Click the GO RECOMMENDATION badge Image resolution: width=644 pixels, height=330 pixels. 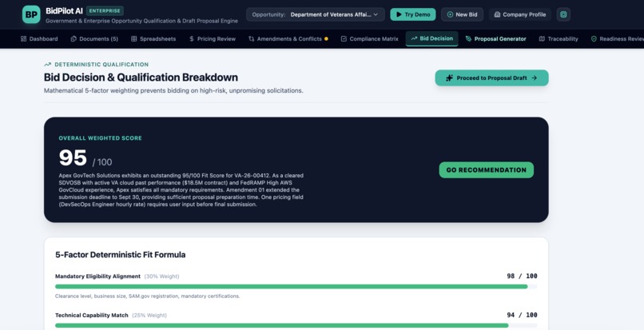pyautogui.click(x=487, y=169)
